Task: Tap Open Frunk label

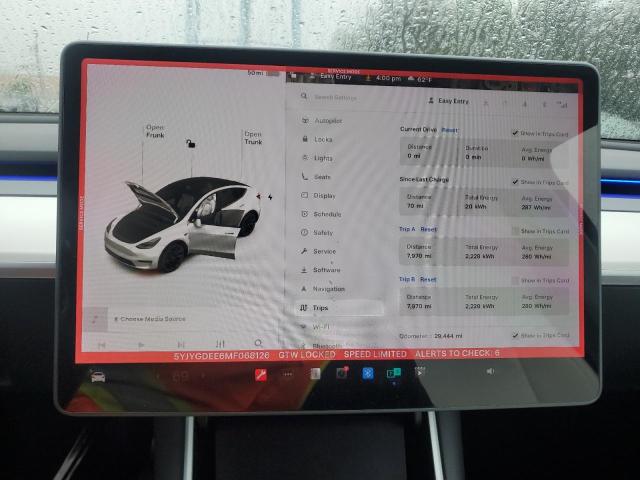Action: pos(155,131)
